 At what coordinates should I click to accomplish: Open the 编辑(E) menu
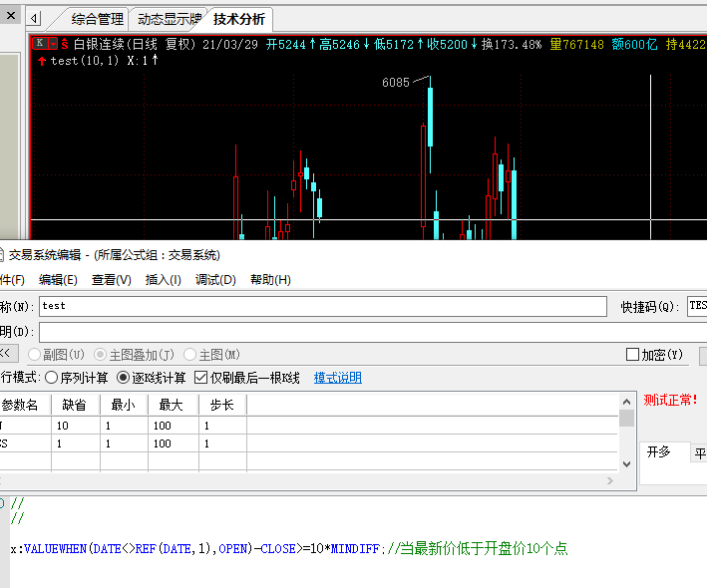pyautogui.click(x=58, y=280)
